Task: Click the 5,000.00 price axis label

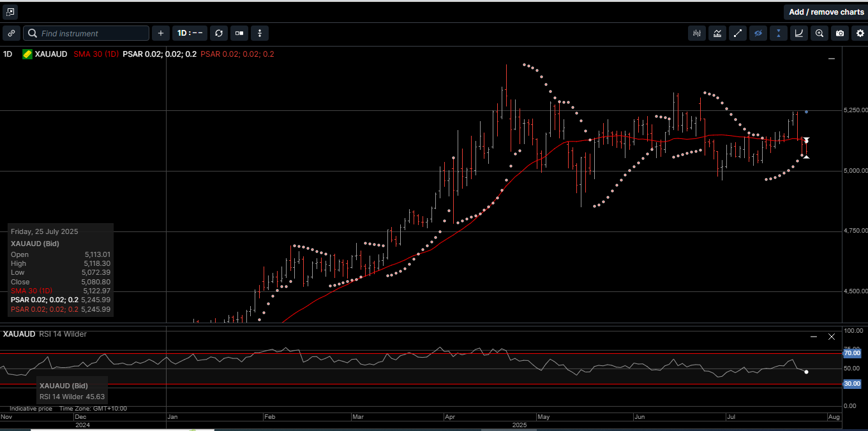Action: [855, 170]
